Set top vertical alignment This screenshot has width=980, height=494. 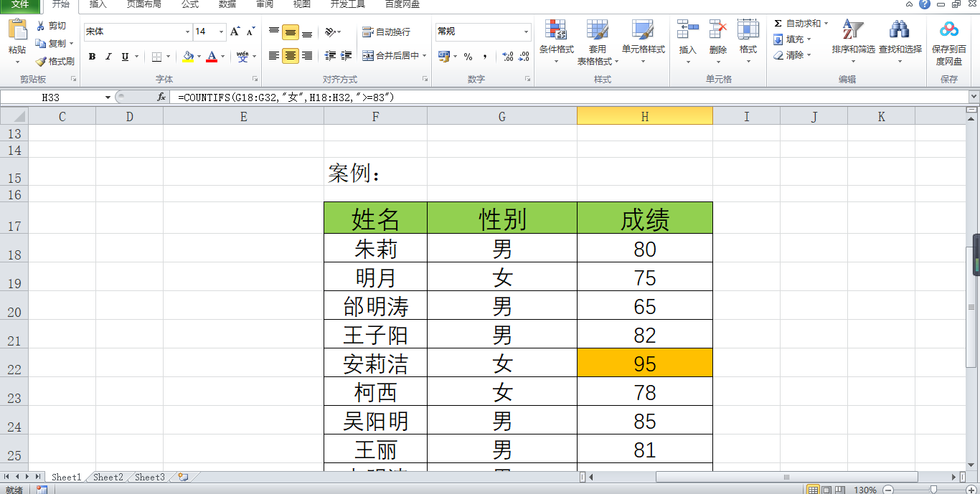pyautogui.click(x=274, y=32)
